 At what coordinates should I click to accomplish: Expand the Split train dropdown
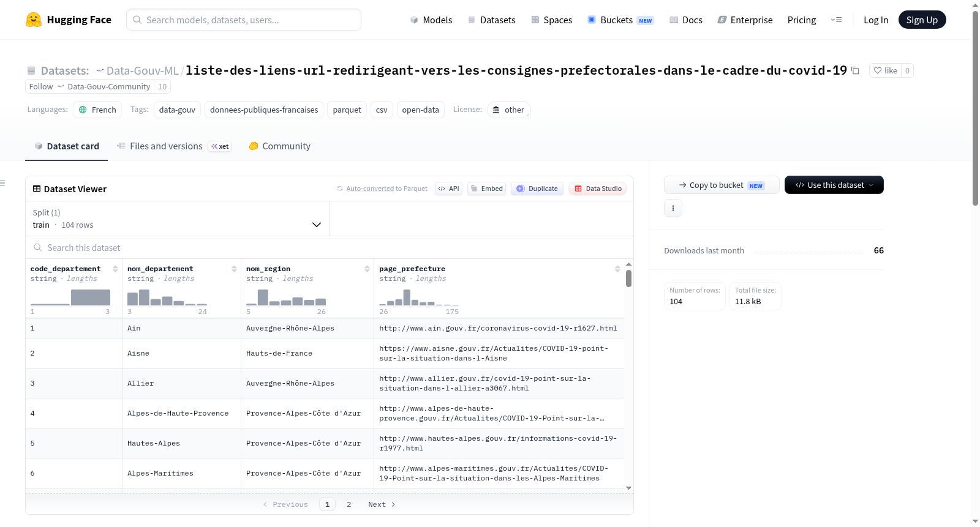(177, 219)
